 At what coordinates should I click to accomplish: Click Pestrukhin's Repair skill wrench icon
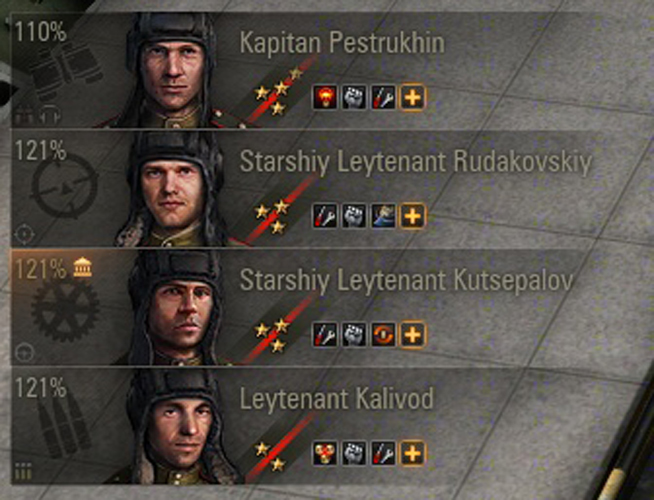pos(383,98)
